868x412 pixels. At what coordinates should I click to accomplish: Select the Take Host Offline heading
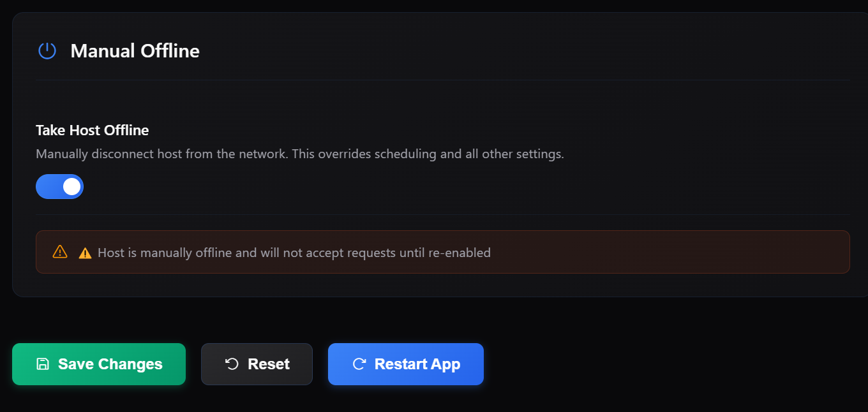(92, 130)
